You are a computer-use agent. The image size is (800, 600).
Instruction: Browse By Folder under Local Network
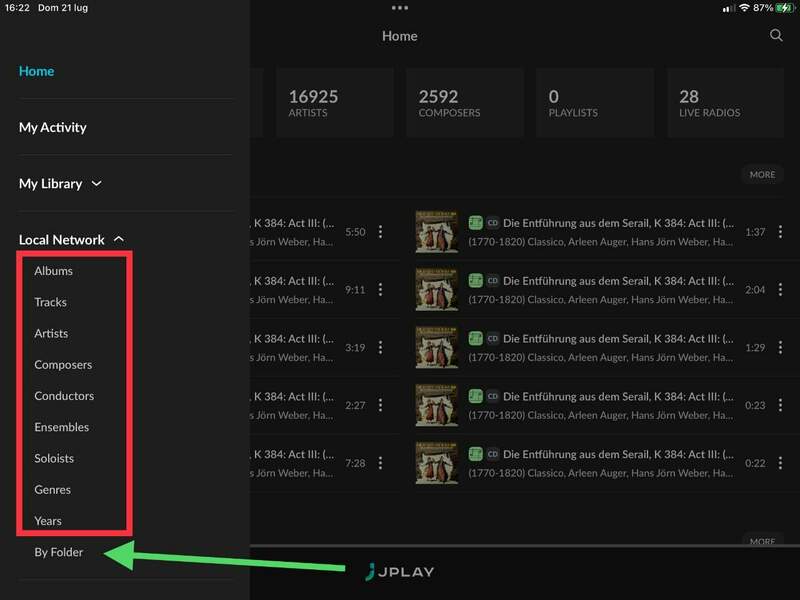pos(59,552)
